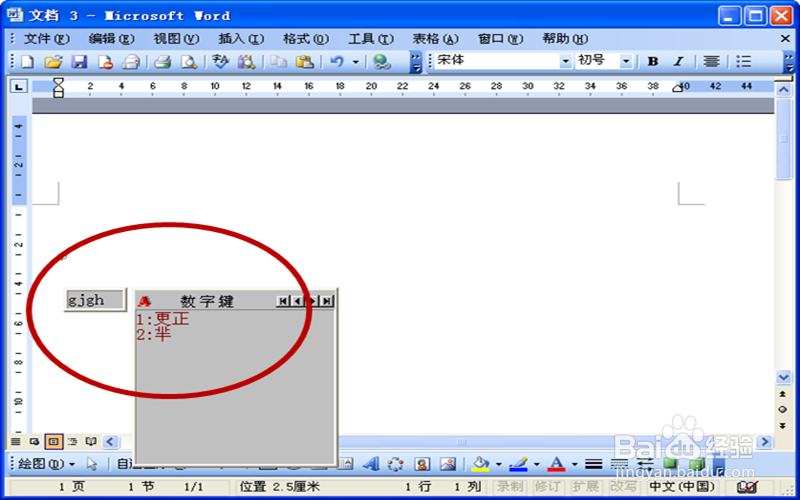Image resolution: width=800 pixels, height=500 pixels.
Task: Switch to Reading Layout view
Action: pos(91,441)
